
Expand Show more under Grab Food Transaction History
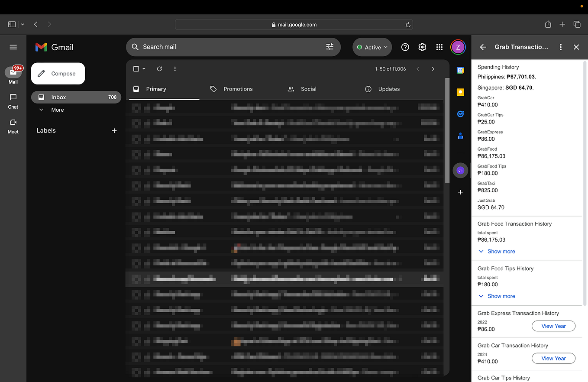tap(497, 251)
